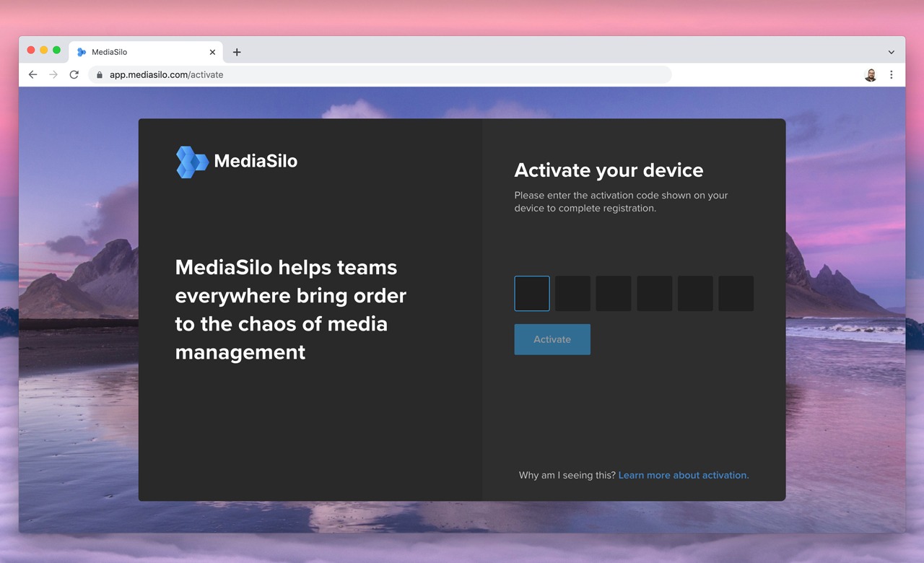This screenshot has height=563, width=924.
Task: Click the yellow minimize window button
Action: [x=44, y=50]
